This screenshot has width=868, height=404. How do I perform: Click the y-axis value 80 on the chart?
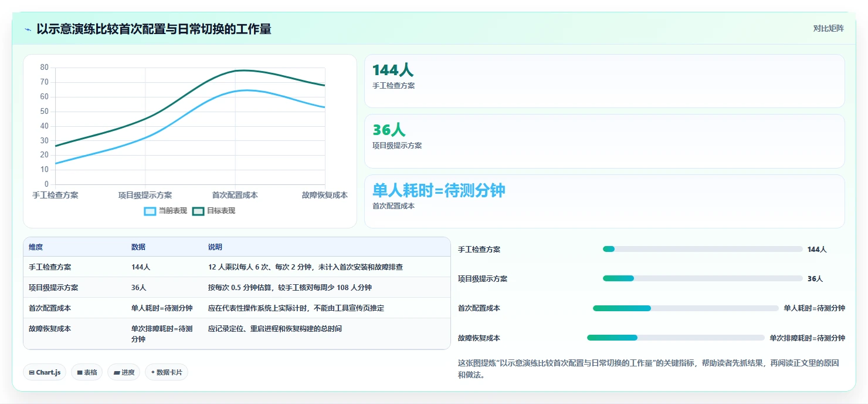45,68
